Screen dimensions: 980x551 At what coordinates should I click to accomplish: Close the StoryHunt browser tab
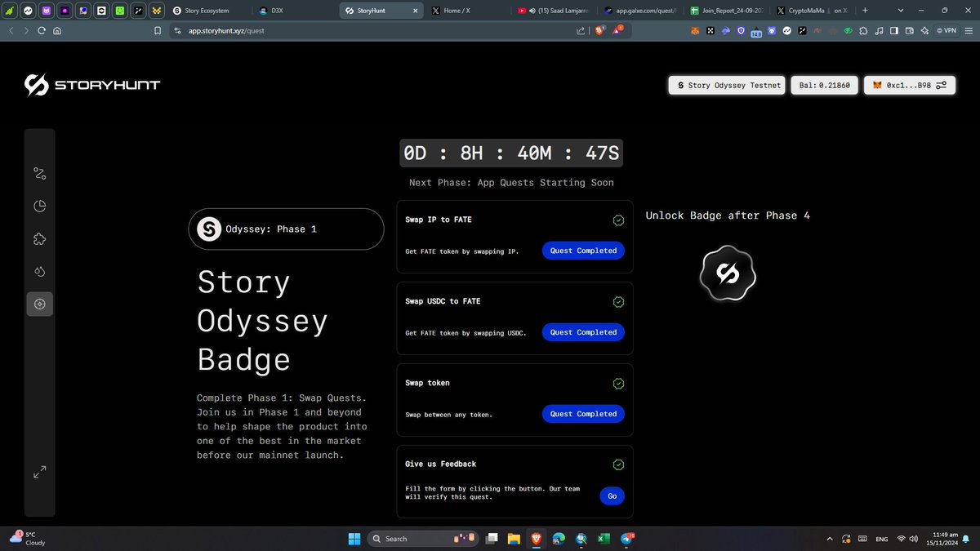click(x=414, y=11)
